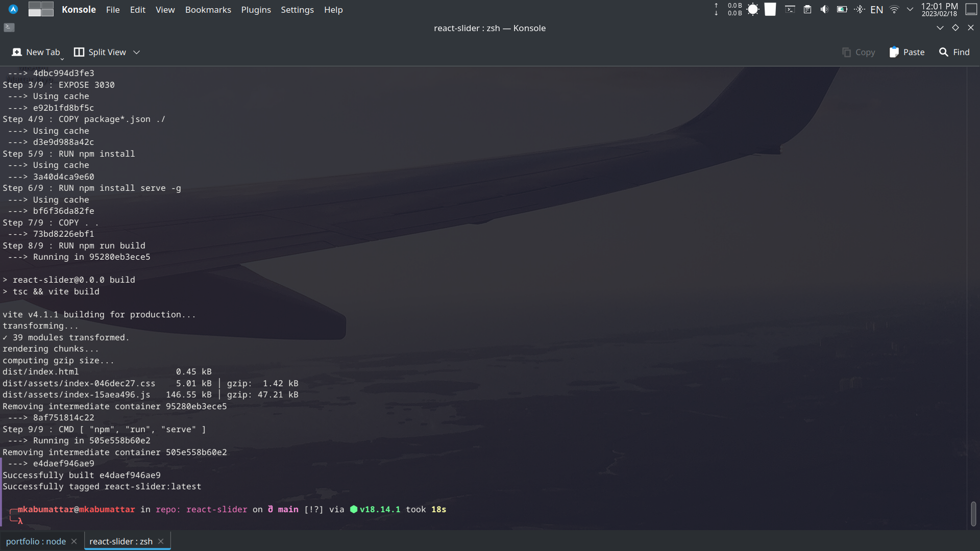Switch to the portfolio : node tab
980x551 pixels.
pyautogui.click(x=36, y=541)
